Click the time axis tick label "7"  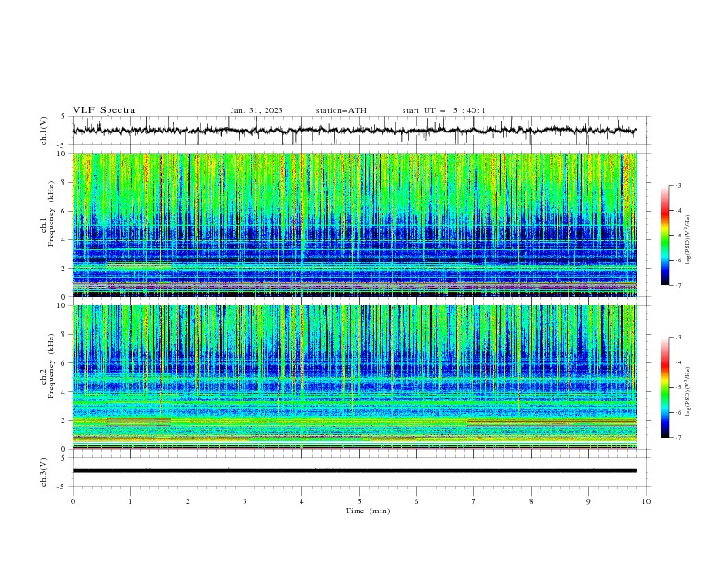coord(474,501)
